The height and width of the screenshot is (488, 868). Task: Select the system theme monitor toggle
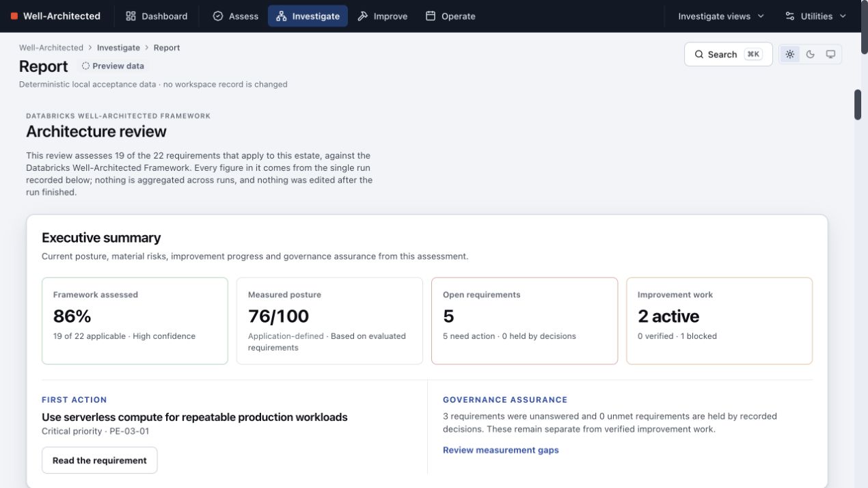click(x=830, y=54)
